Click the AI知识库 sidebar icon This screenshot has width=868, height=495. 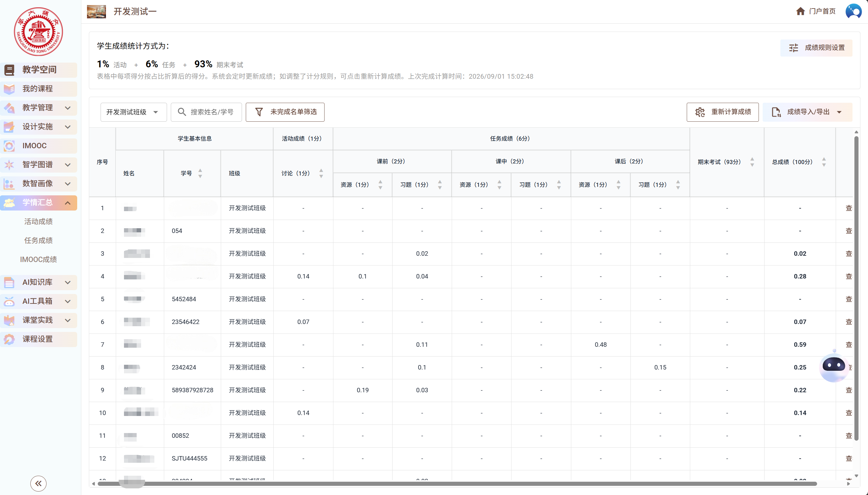point(9,282)
